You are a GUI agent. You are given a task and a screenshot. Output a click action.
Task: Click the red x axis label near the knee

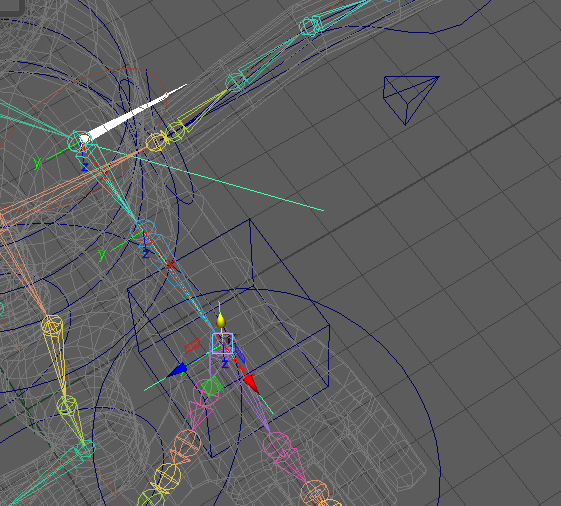pyautogui.click(x=171, y=265)
